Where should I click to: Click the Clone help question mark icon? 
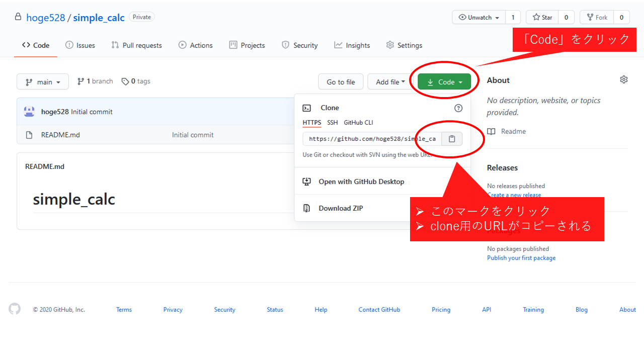[458, 108]
